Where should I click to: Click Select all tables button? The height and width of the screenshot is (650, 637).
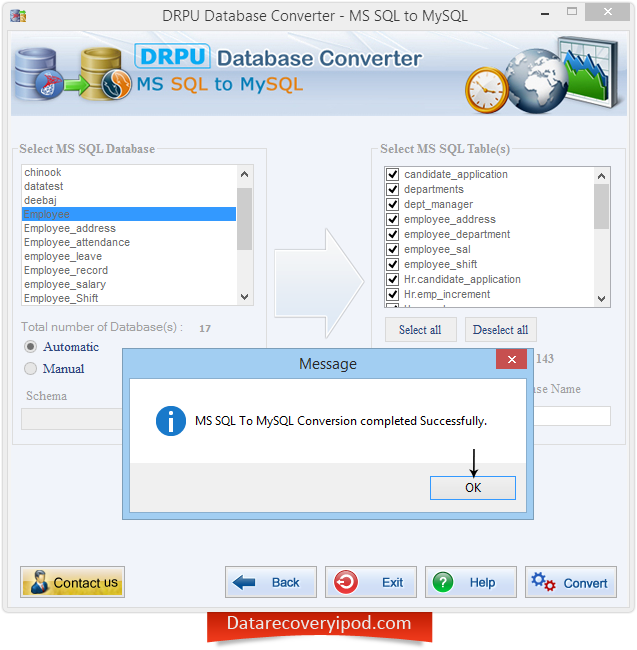tap(420, 330)
